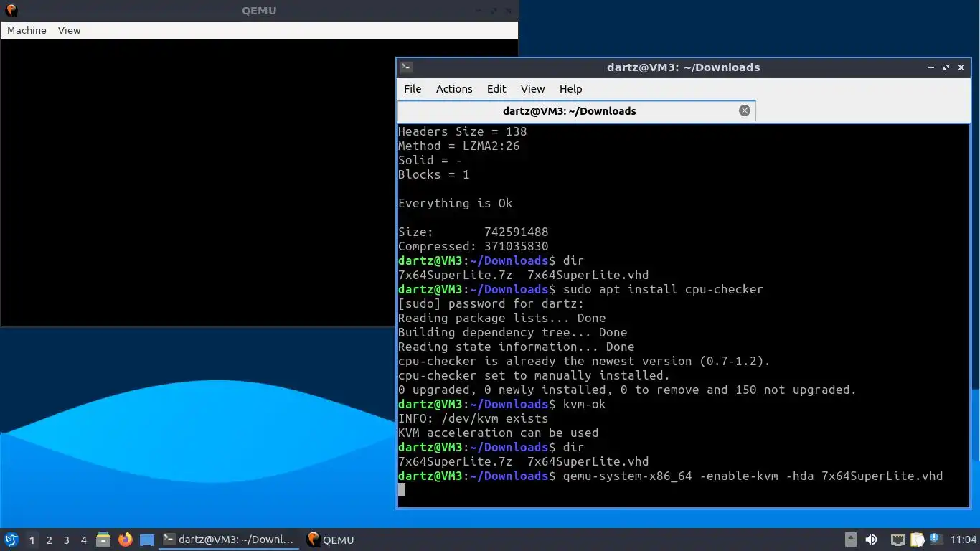
Task: Launch the file manager from the panel
Action: [103, 540]
